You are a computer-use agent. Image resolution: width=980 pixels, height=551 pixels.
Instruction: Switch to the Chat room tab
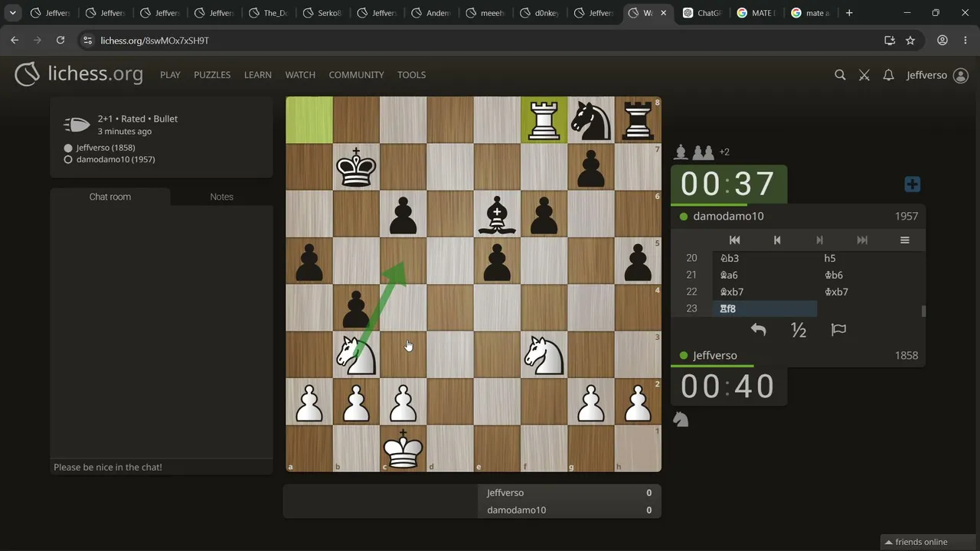(110, 197)
